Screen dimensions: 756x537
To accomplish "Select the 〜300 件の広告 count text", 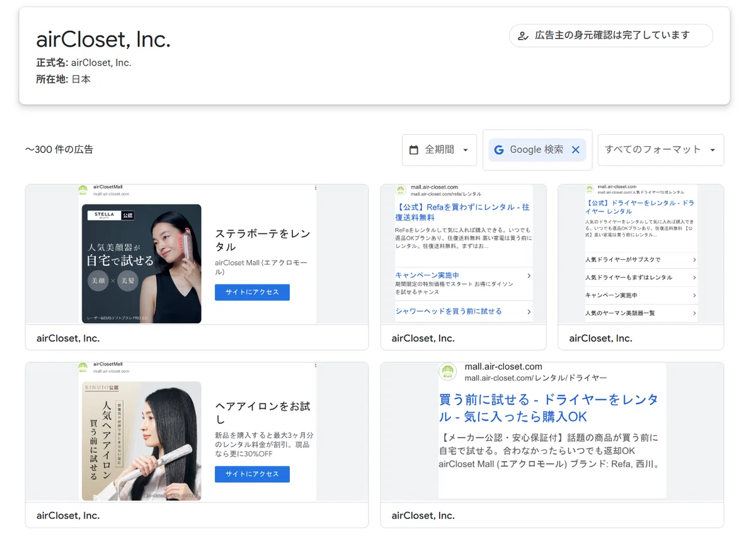I will click(59, 150).
